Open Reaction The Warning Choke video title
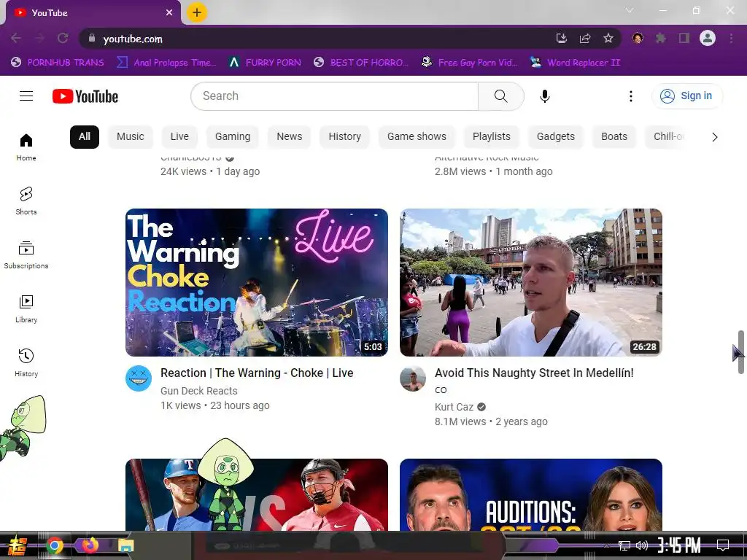The height and width of the screenshot is (560, 747). tap(257, 373)
